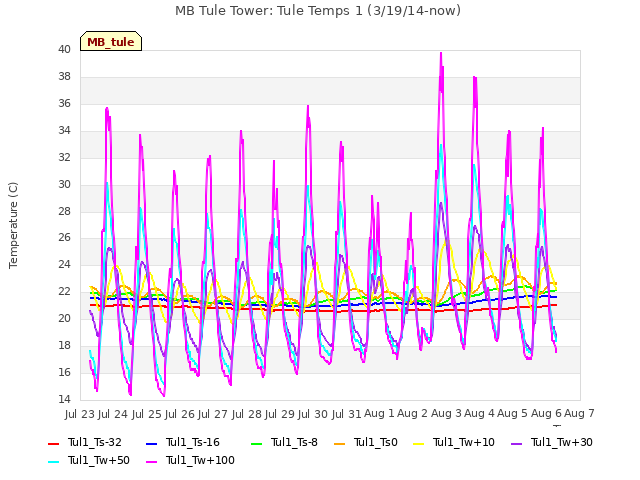Select the Tul1_Ts-16 legend label
The height and width of the screenshot is (480, 640).
[x=193, y=442]
